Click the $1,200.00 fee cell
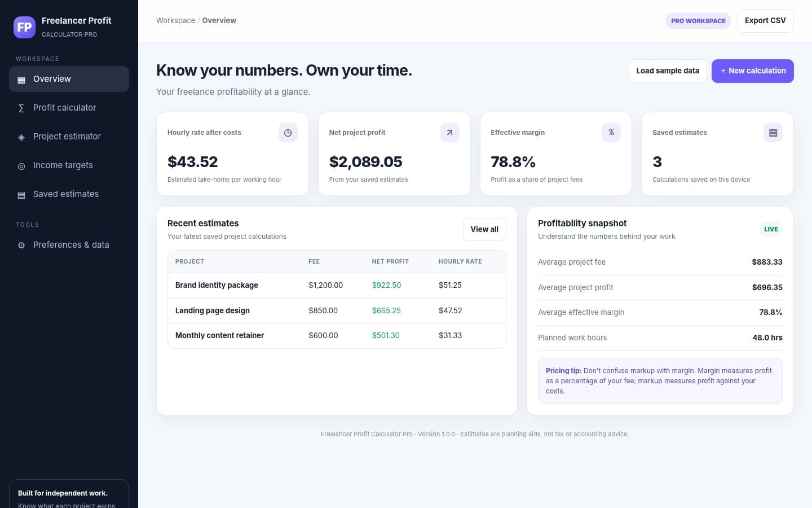The width and height of the screenshot is (812, 508). pyautogui.click(x=325, y=286)
